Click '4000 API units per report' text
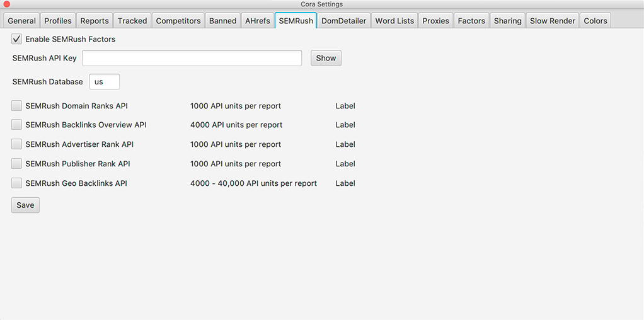644x320 pixels. tap(236, 125)
